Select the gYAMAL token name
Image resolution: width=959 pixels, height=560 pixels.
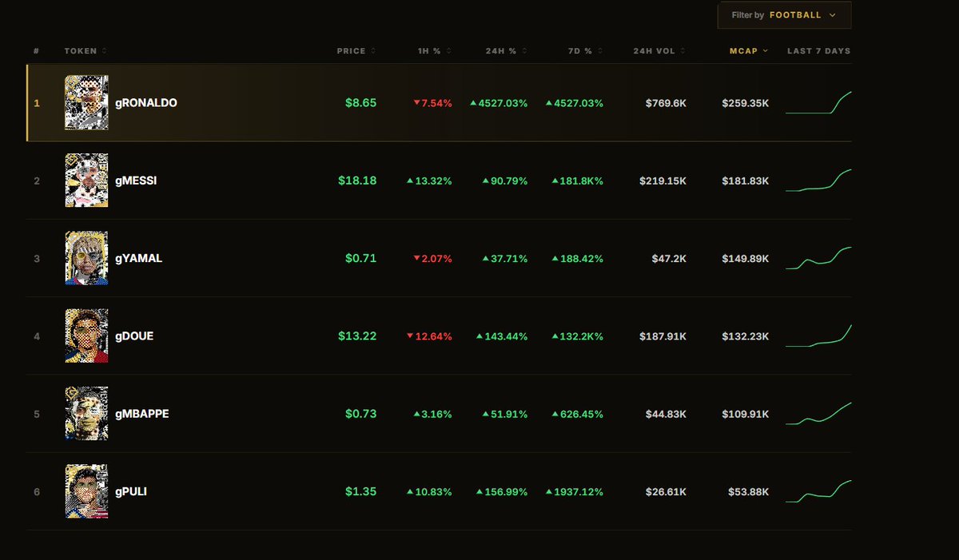(139, 259)
